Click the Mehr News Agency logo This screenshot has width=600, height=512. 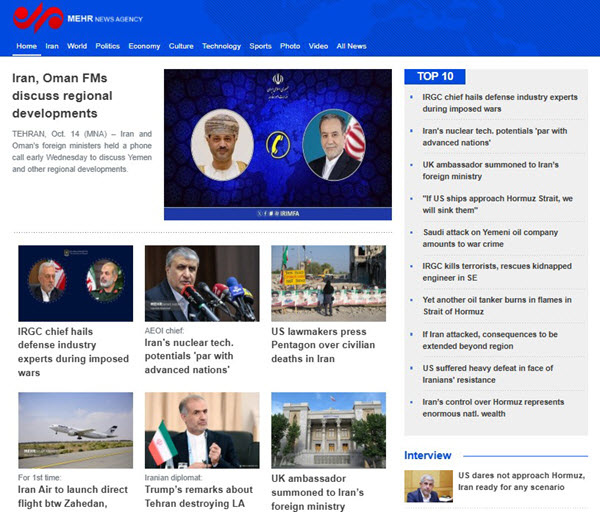(78, 18)
